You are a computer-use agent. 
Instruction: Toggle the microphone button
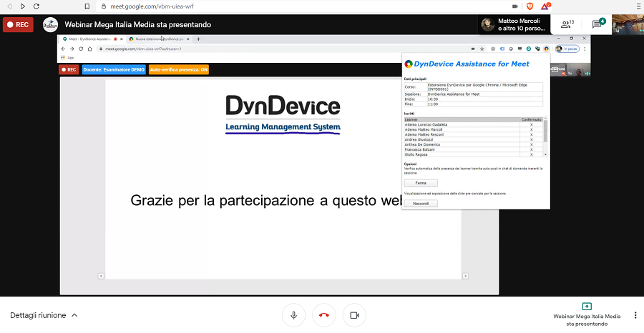(x=293, y=314)
